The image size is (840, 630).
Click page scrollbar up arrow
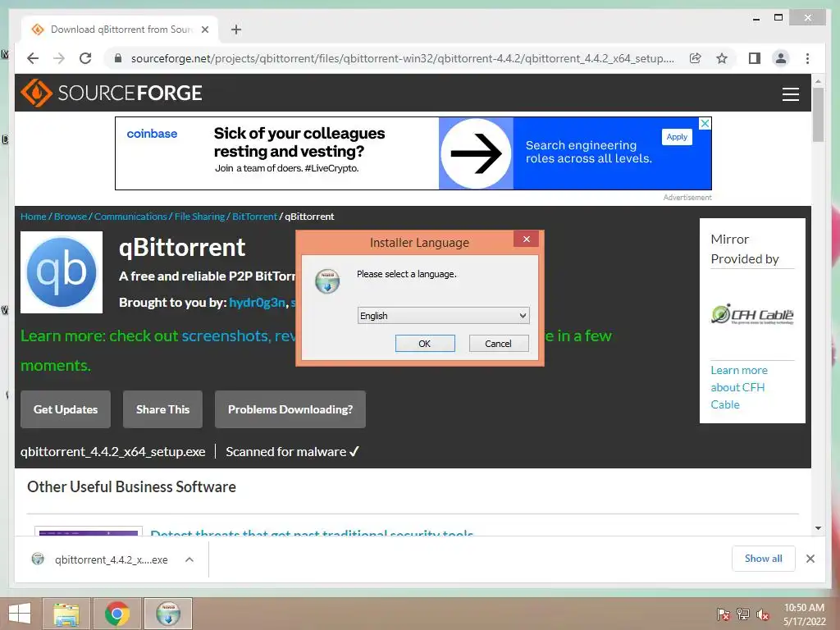pos(818,81)
